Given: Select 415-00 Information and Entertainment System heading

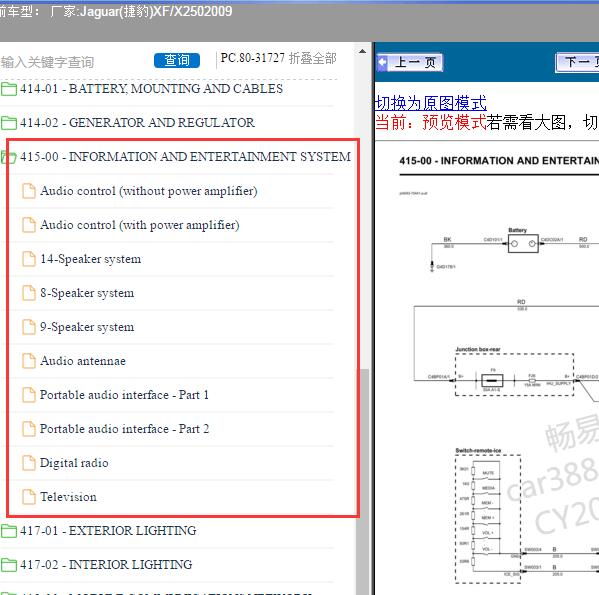Looking at the screenshot, I should 185,157.
